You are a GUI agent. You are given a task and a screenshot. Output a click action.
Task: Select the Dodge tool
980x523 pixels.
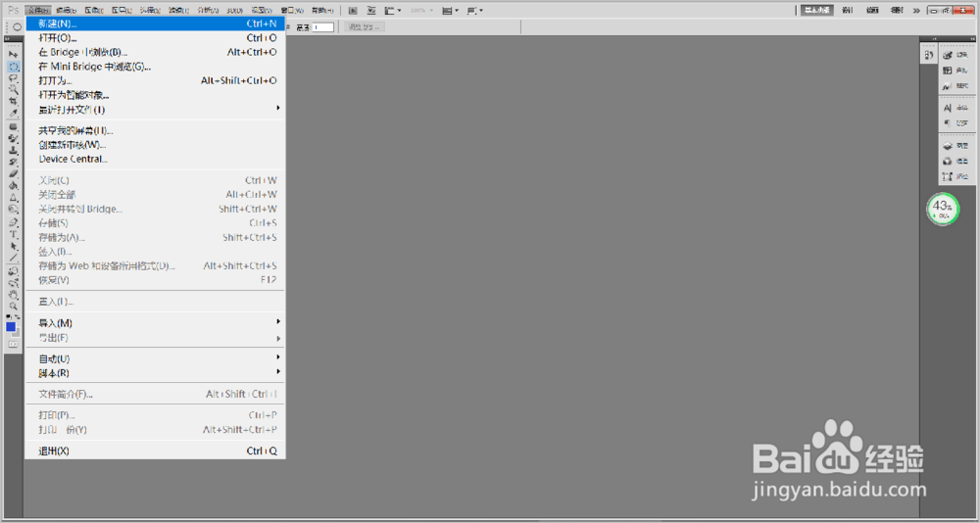click(x=13, y=209)
